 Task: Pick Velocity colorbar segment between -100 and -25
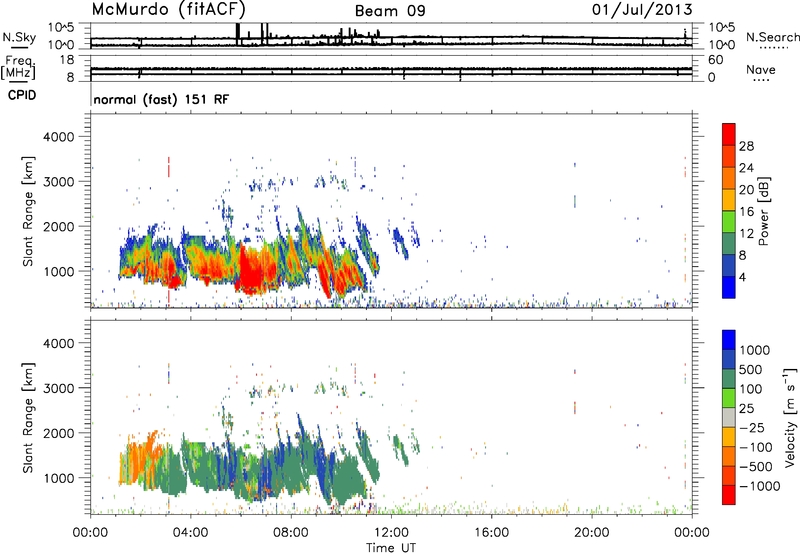[x=729, y=437]
